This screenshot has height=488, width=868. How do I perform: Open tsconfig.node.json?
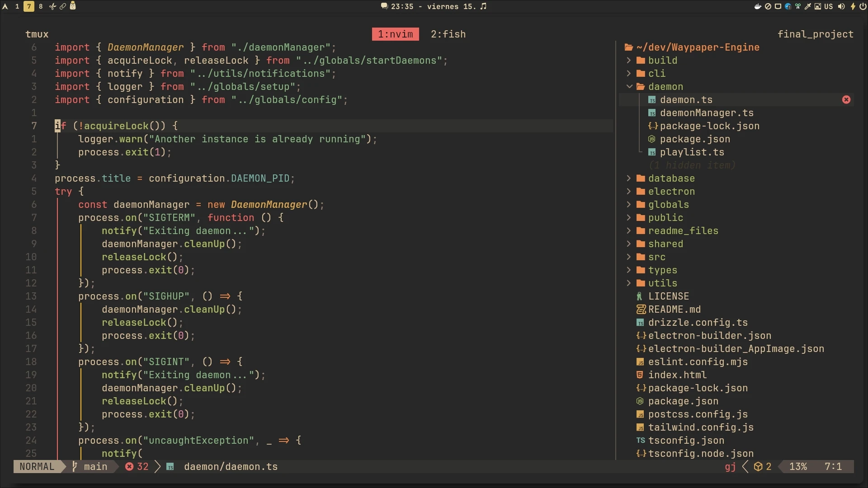pyautogui.click(x=701, y=454)
